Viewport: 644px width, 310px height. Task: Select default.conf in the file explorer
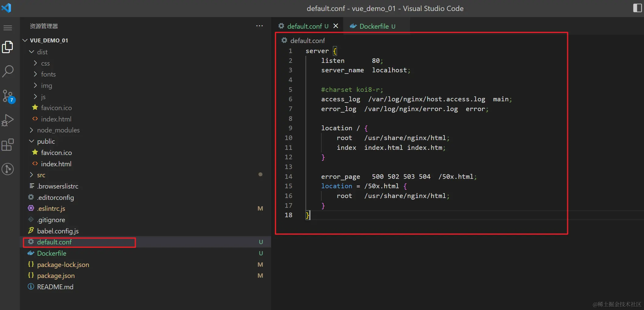145,242
